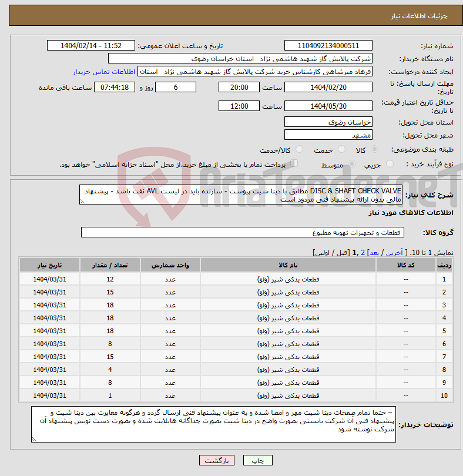Click quantity 4 in row 8
463x476 pixels.
tap(110, 370)
